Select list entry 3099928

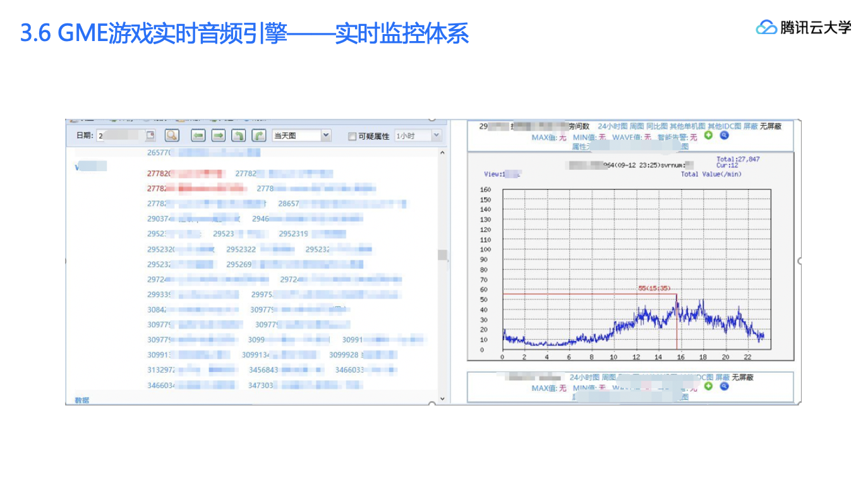tap(344, 355)
